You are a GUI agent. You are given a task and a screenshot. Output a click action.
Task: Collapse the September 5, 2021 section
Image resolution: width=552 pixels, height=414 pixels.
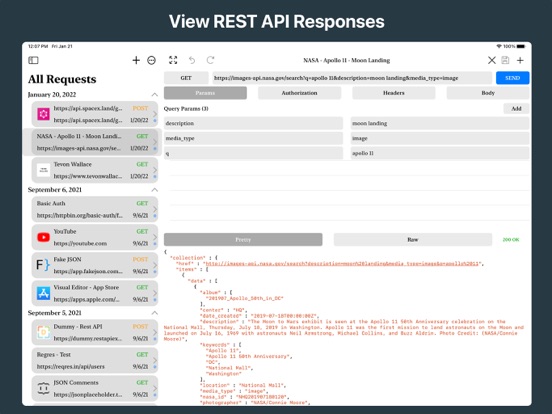155,313
